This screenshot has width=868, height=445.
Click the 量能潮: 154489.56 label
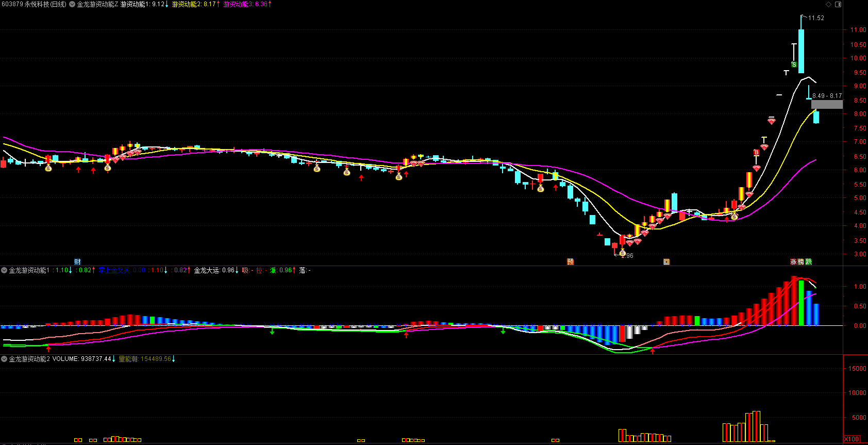tap(147, 359)
